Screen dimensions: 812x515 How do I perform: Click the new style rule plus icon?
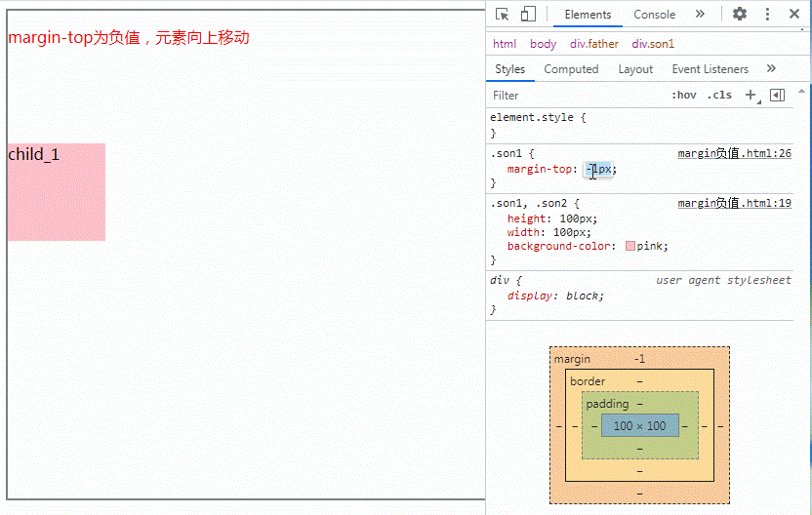[x=751, y=95]
